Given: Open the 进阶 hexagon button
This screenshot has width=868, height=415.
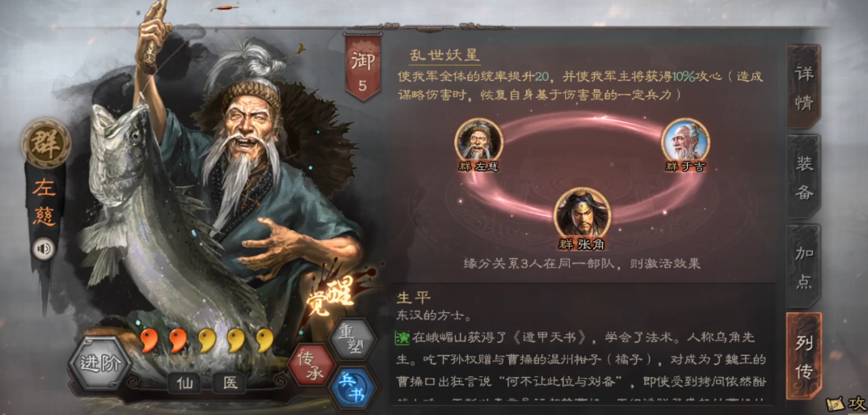Looking at the screenshot, I should coord(99,364).
